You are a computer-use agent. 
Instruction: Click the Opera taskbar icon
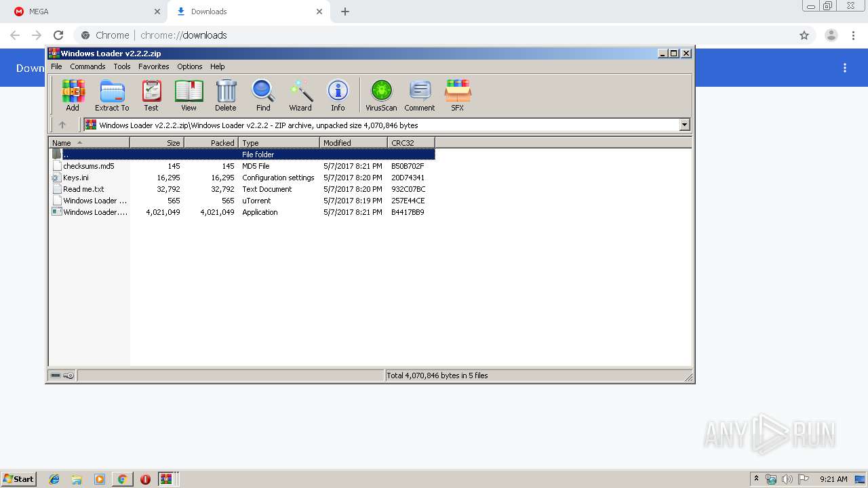tap(145, 479)
